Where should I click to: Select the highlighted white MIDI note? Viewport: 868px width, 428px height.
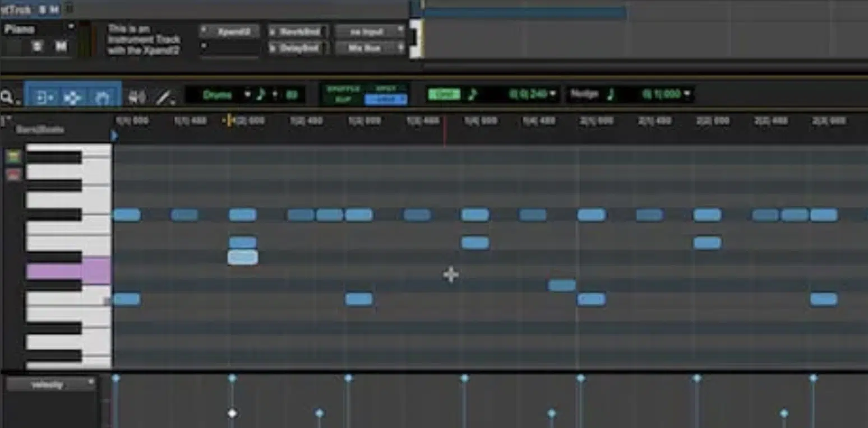pos(243,257)
